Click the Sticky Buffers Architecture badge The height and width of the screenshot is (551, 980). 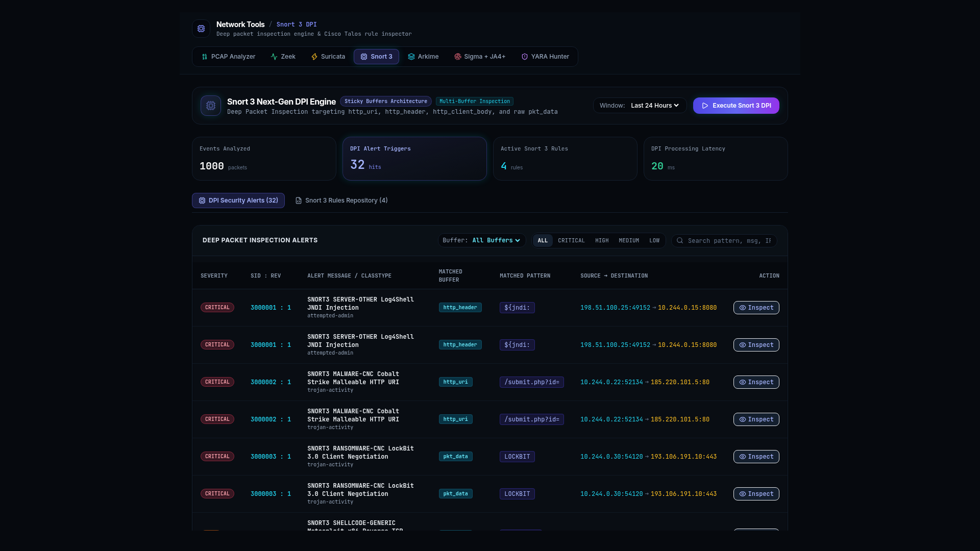pyautogui.click(x=386, y=102)
